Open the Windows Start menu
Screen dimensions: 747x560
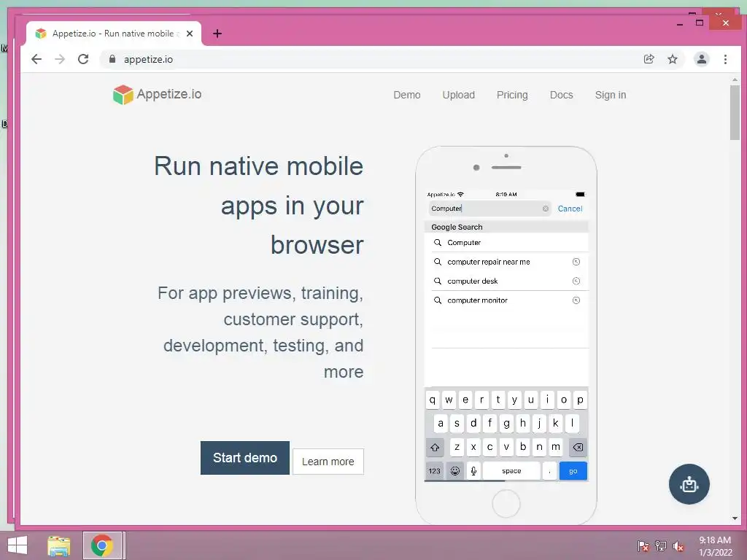18,545
